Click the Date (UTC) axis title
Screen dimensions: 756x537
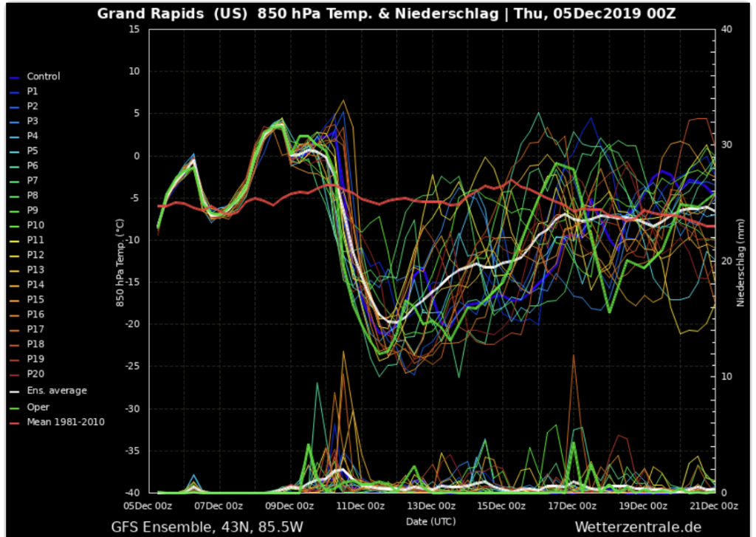tap(430, 521)
